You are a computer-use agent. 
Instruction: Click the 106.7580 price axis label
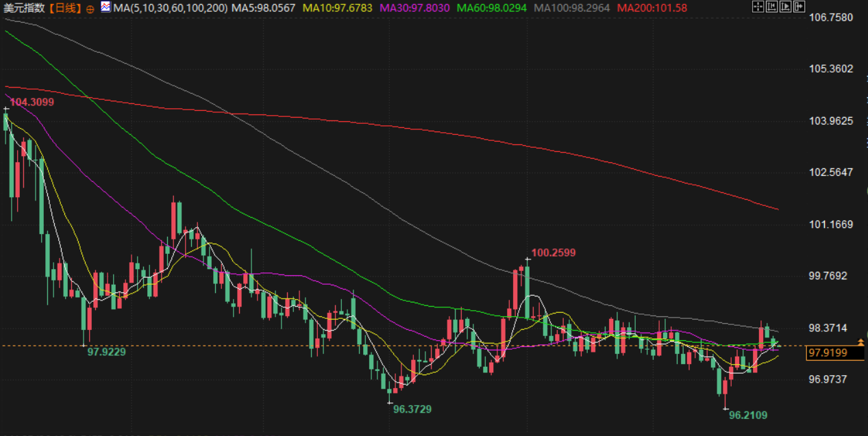831,16
